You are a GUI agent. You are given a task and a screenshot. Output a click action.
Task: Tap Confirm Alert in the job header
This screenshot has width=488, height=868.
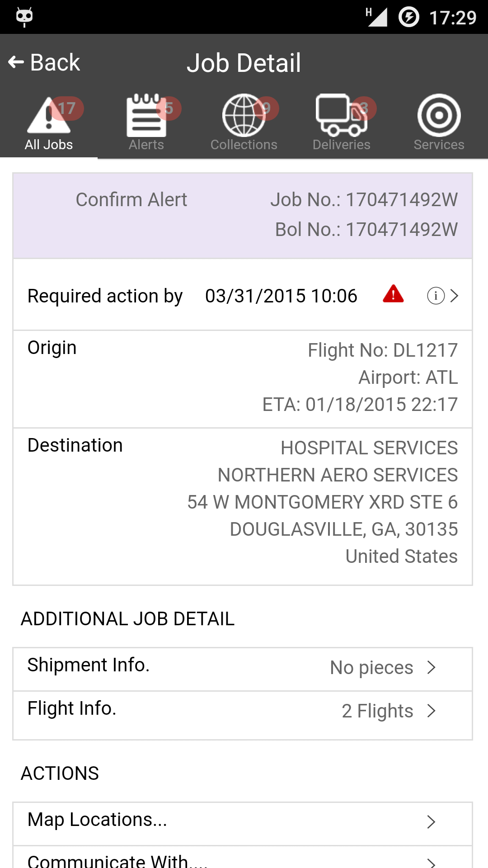(x=131, y=199)
